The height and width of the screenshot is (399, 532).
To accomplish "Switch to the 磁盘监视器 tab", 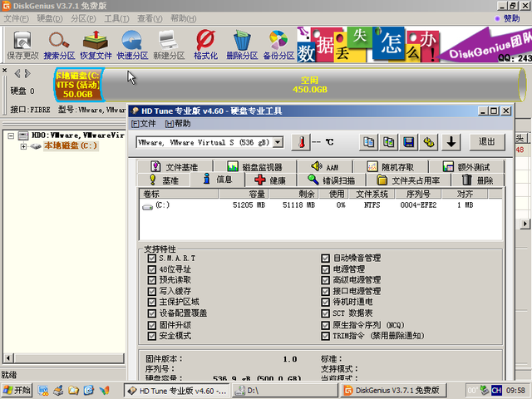I will pos(255,166).
